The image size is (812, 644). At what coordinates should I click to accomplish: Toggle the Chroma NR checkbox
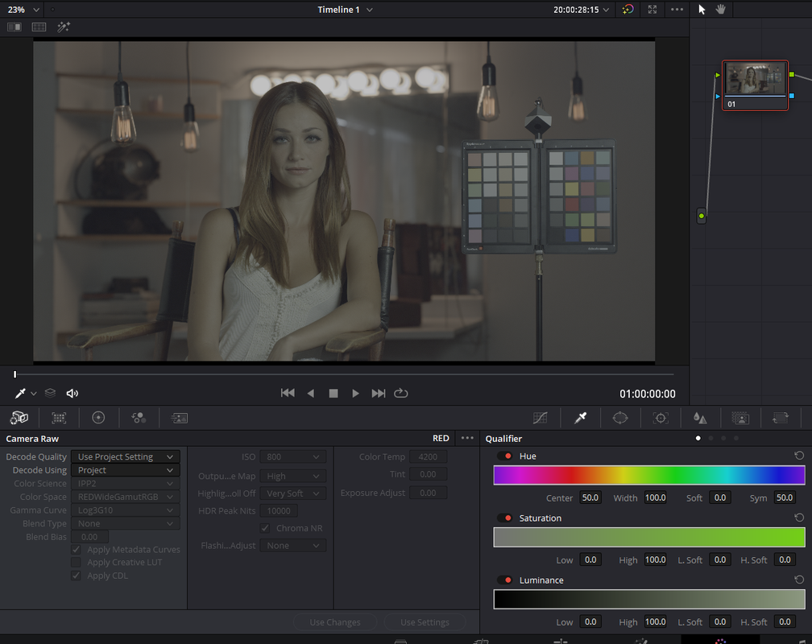pyautogui.click(x=265, y=528)
